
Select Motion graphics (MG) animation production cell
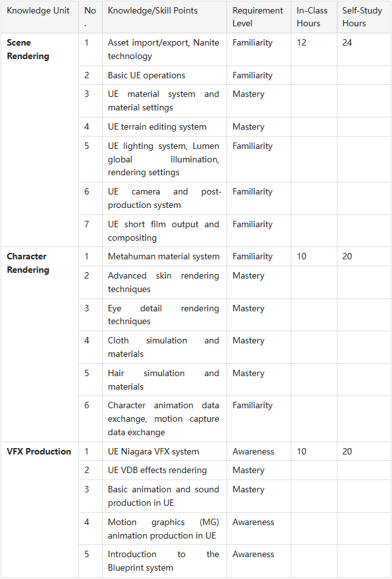click(x=164, y=529)
